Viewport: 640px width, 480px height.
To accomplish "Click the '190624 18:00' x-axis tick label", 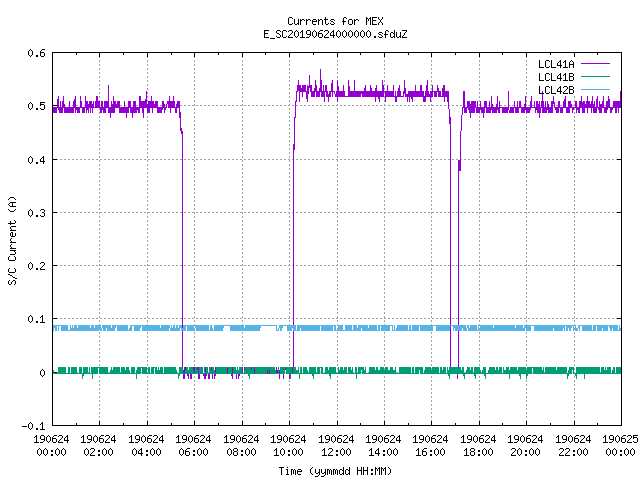I will click(478, 446).
